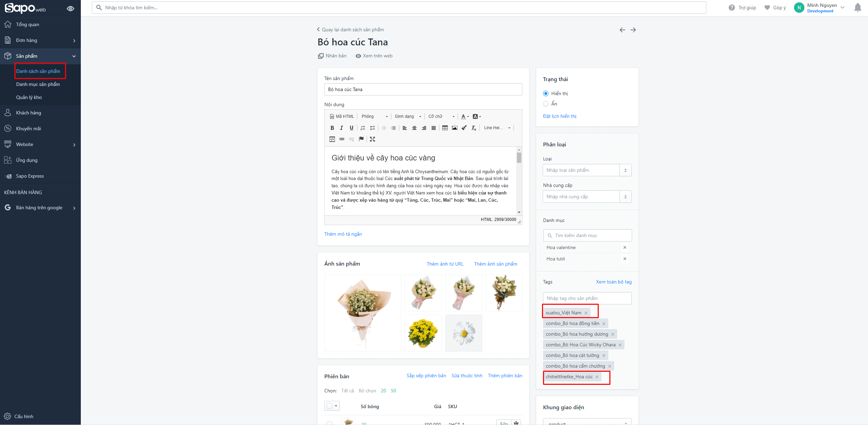Insert a numbered list
The width and height of the screenshot is (868, 425).
(363, 128)
